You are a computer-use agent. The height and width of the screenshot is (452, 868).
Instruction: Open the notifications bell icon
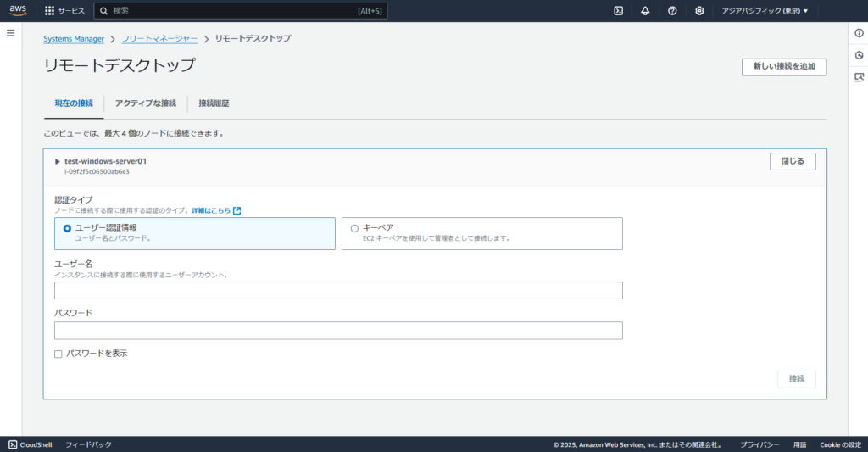tap(645, 11)
